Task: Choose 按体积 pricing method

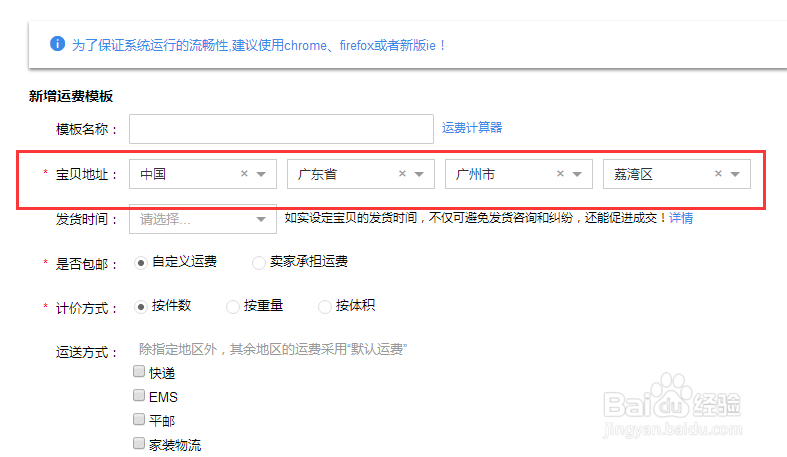Action: click(325, 307)
